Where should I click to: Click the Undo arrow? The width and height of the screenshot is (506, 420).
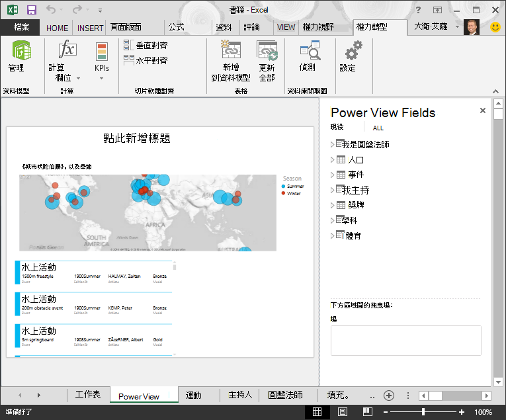click(x=51, y=10)
